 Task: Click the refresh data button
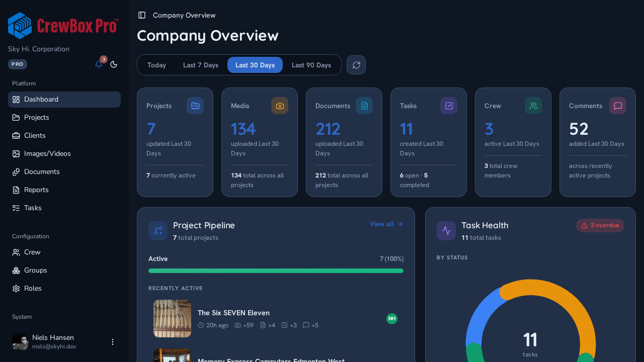356,65
